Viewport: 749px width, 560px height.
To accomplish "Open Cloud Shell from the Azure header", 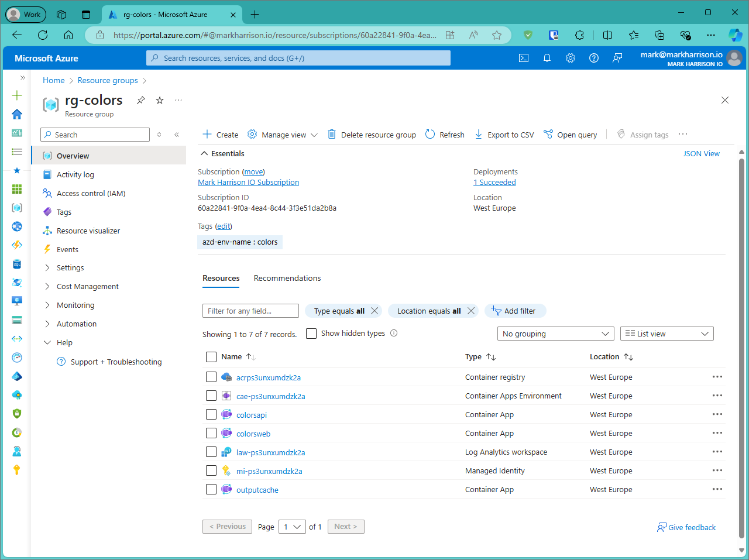I will click(524, 58).
